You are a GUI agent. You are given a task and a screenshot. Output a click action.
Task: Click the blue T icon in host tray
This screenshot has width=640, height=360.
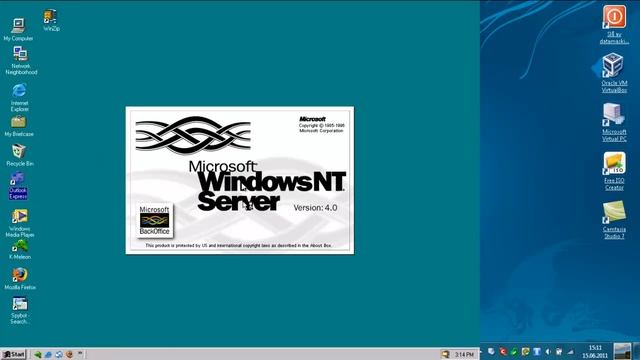(x=537, y=351)
